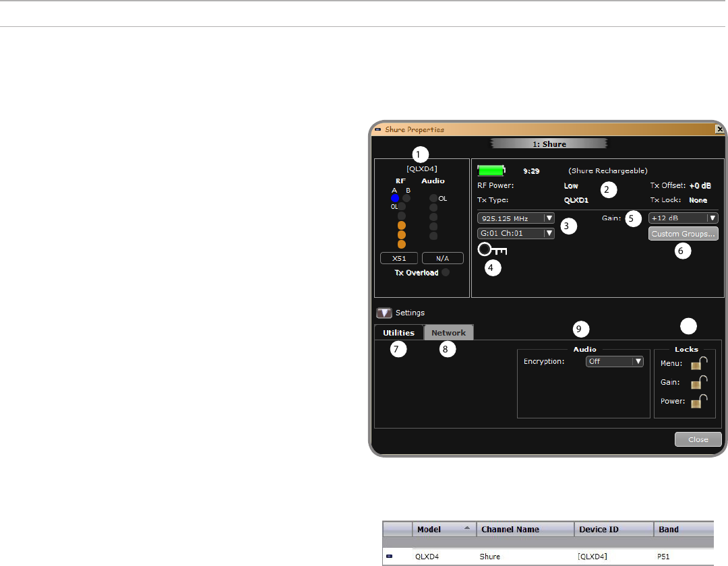Collapse the Settings section arrow
The image size is (728, 566).
coord(384,313)
